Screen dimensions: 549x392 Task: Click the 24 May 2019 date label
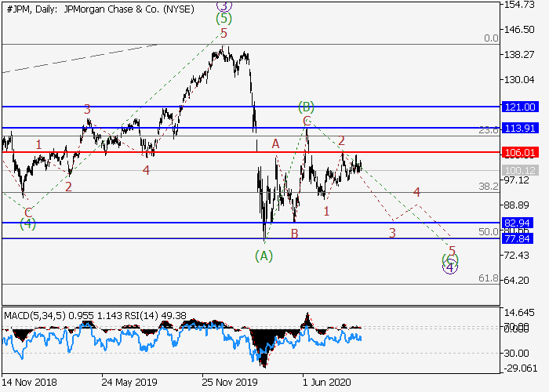129,383
